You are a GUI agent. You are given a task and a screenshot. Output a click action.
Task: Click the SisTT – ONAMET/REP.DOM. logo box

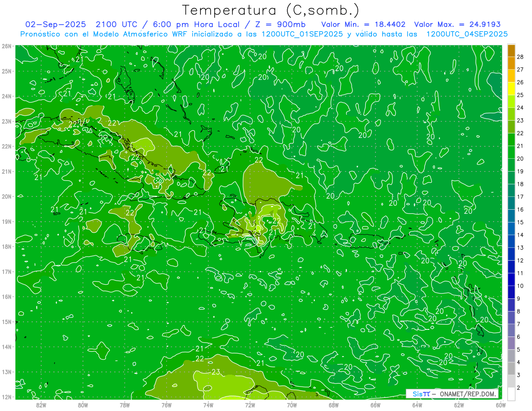point(452,394)
